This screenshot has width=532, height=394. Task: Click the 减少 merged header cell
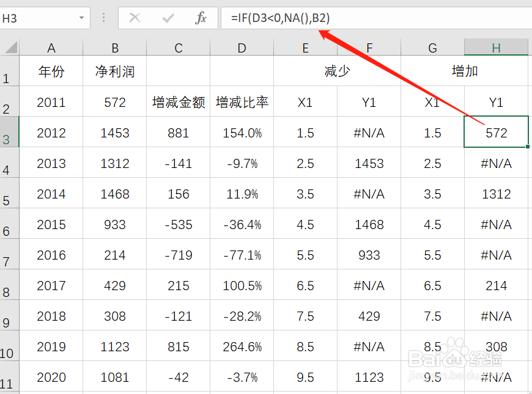pos(338,71)
